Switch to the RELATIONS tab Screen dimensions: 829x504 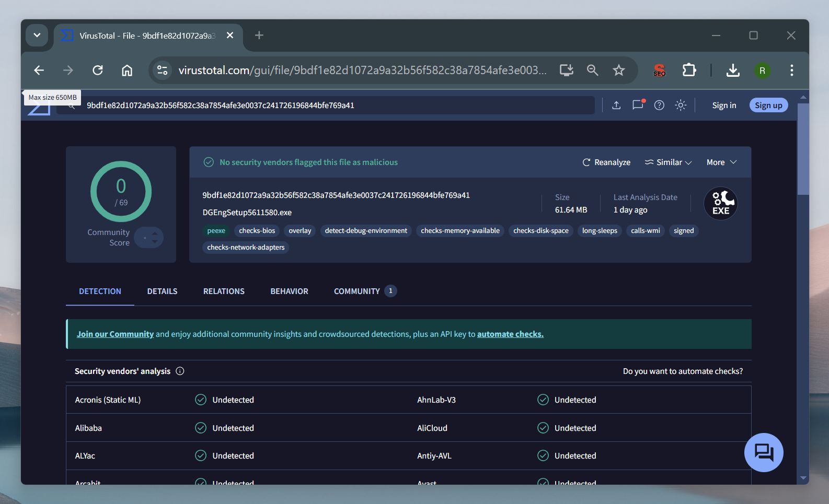click(x=224, y=291)
